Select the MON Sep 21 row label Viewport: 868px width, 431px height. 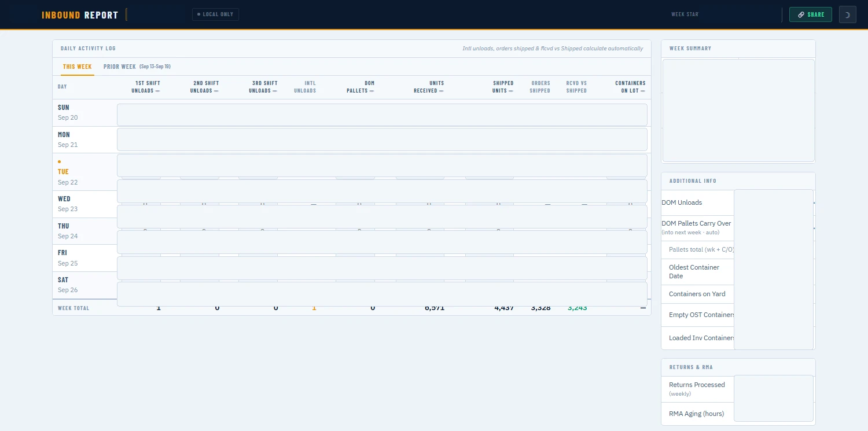[x=68, y=139]
